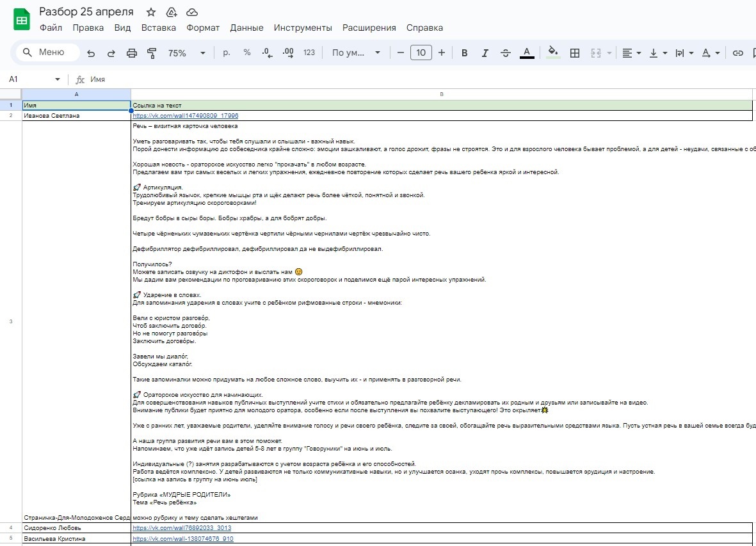Expand the font family dropdown
Image resolution: width=756 pixels, height=546 pixels.
click(x=357, y=53)
